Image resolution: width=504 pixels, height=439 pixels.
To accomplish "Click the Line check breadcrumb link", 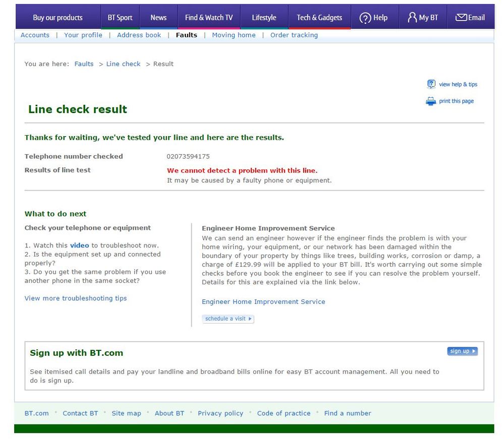I will [123, 64].
